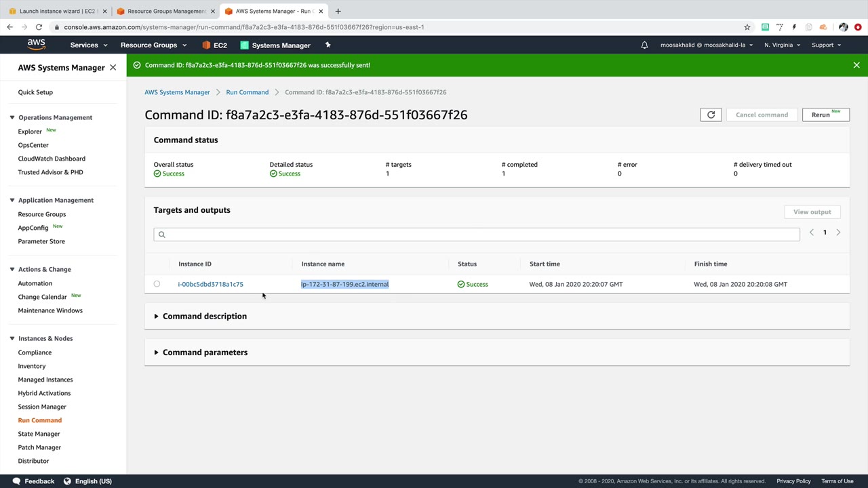Screen dimensions: 868x488
Task: Go to Run Command breadcrumb link
Action: coord(247,92)
